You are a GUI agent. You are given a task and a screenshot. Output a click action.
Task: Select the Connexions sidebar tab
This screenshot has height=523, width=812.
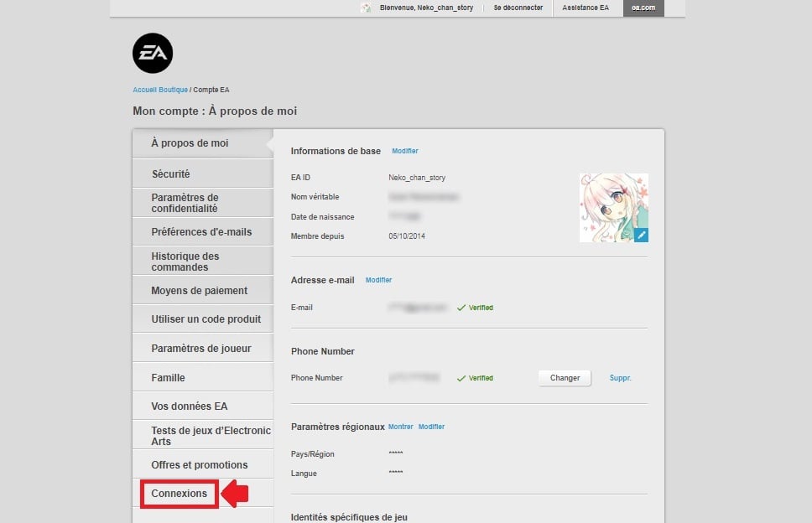pos(179,494)
